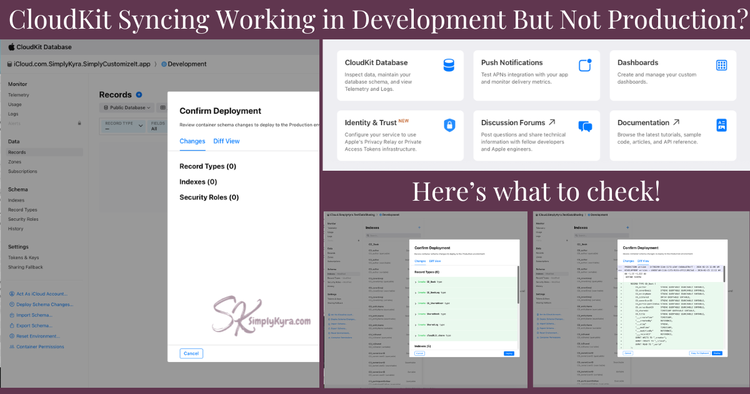This screenshot has height=394, width=750.
Task: Click the person icon beside Act As iCloud Account
Action: tap(12, 294)
